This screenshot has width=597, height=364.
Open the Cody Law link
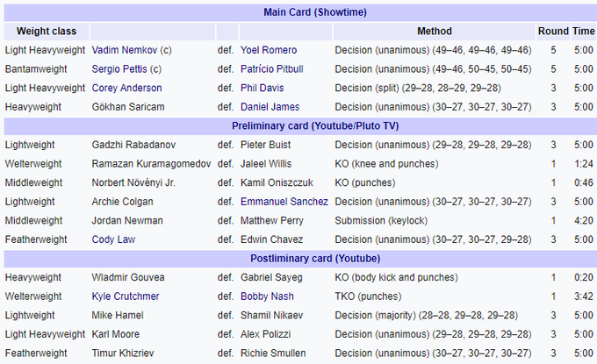[114, 239]
